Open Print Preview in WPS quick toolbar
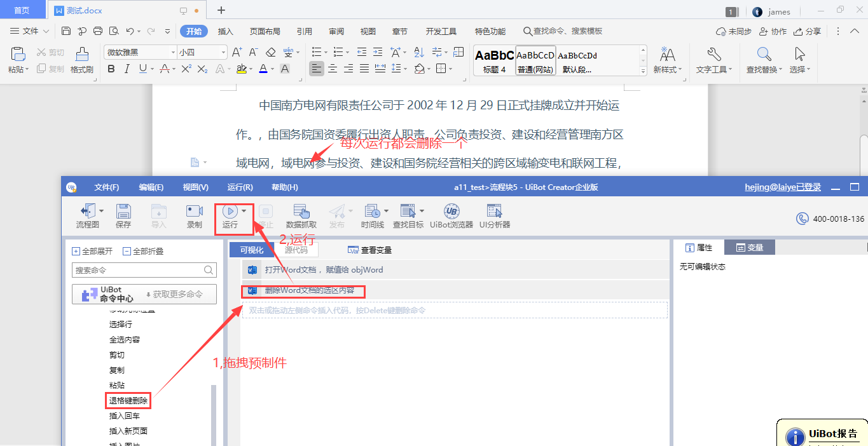Viewport: 868px width, 446px height. pyautogui.click(x=114, y=31)
